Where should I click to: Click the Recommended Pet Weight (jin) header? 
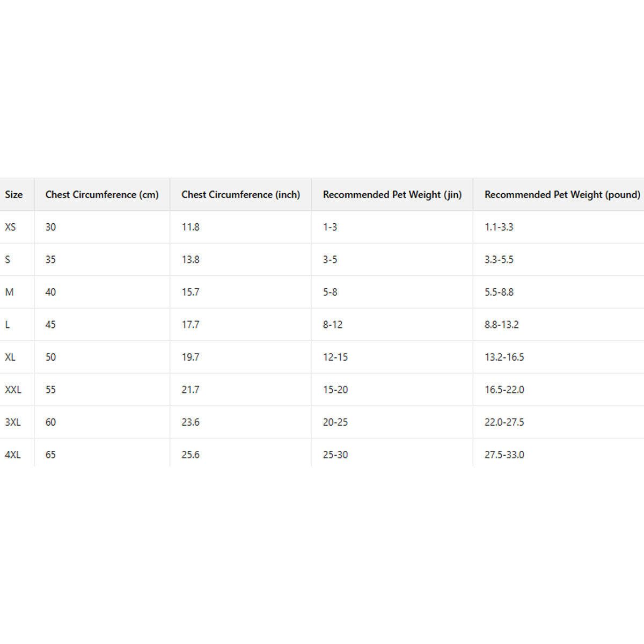pyautogui.click(x=392, y=195)
